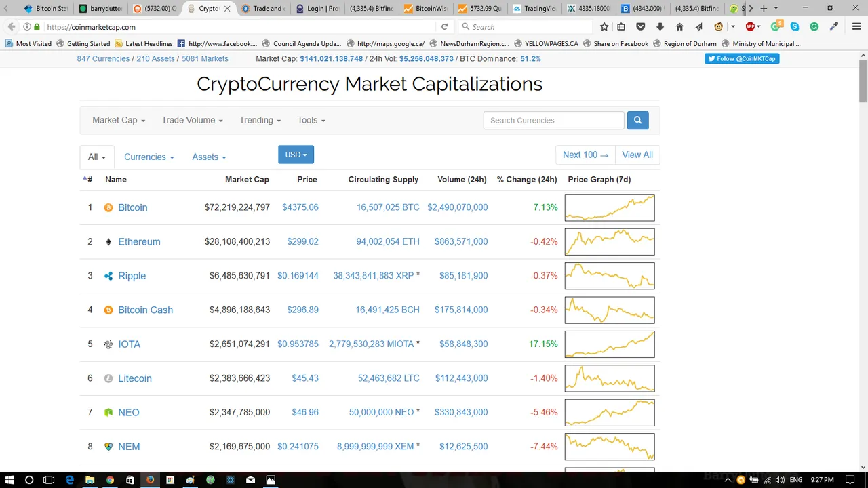The width and height of the screenshot is (868, 488).
Task: Click the IOTA logo icon
Action: [x=108, y=344]
